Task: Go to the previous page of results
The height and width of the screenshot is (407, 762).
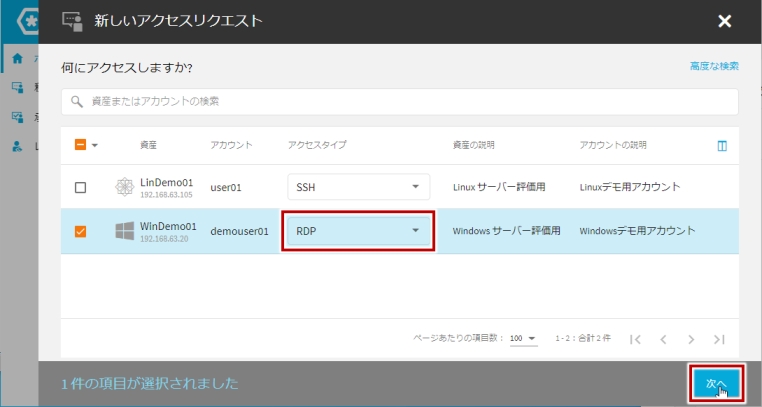Action: tap(663, 339)
